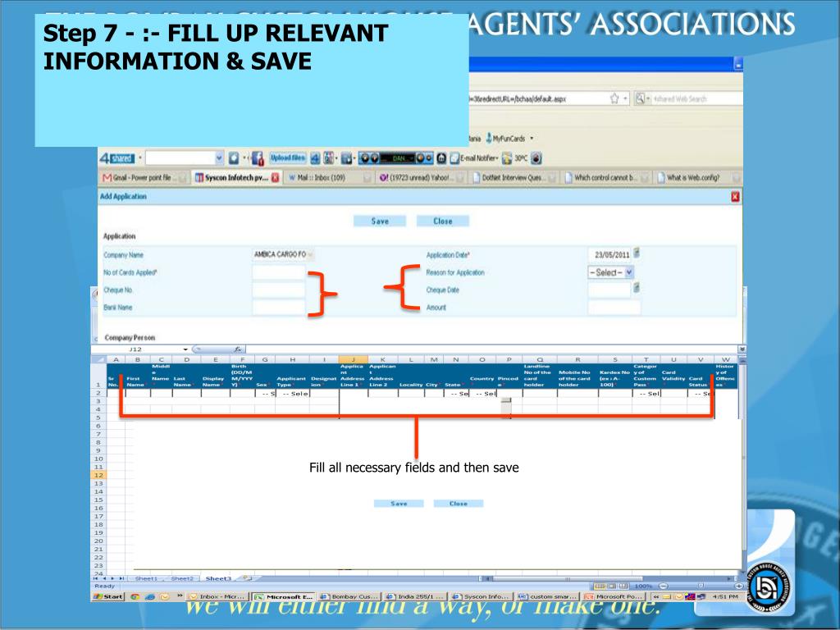This screenshot has width=840, height=630.
Task: Open the E-mail Notifier toolbar item
Action: click(475, 158)
